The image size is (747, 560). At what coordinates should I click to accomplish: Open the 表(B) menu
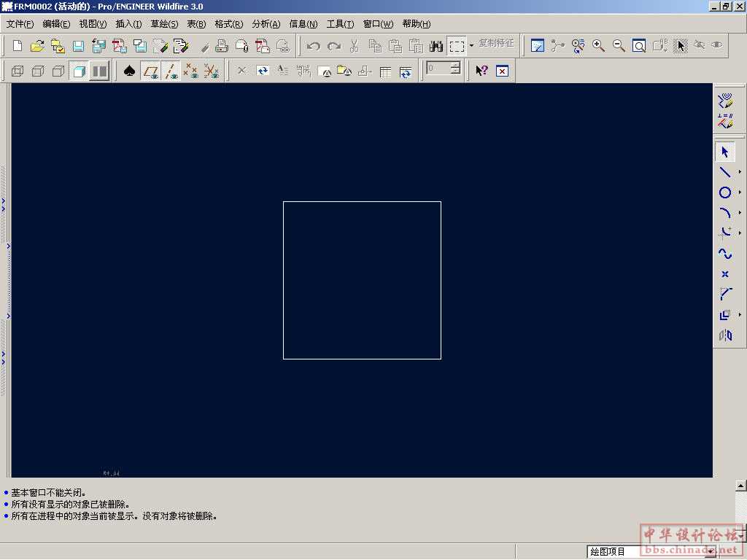click(196, 24)
